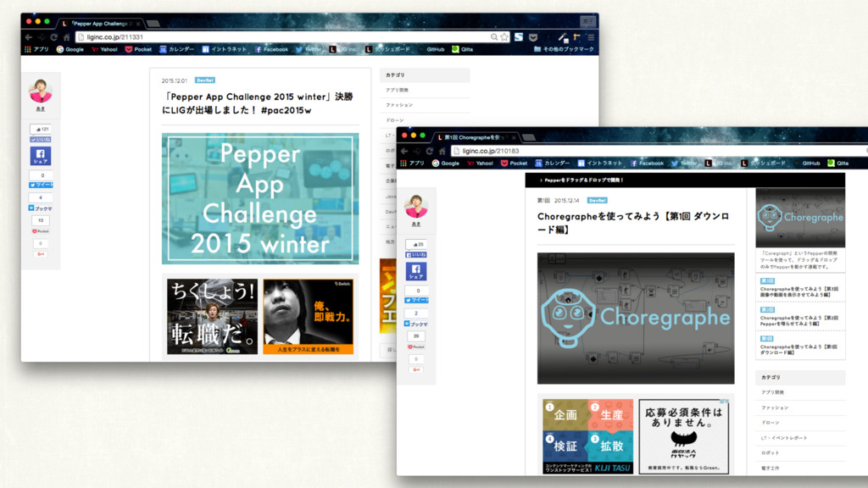This screenshot has width=868, height=488.
Task: Open Qiita bookmark in rear window
Action: coord(463,49)
